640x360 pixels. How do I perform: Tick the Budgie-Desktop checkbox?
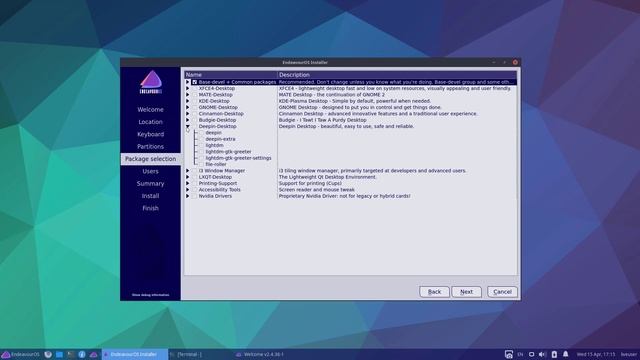click(195, 120)
